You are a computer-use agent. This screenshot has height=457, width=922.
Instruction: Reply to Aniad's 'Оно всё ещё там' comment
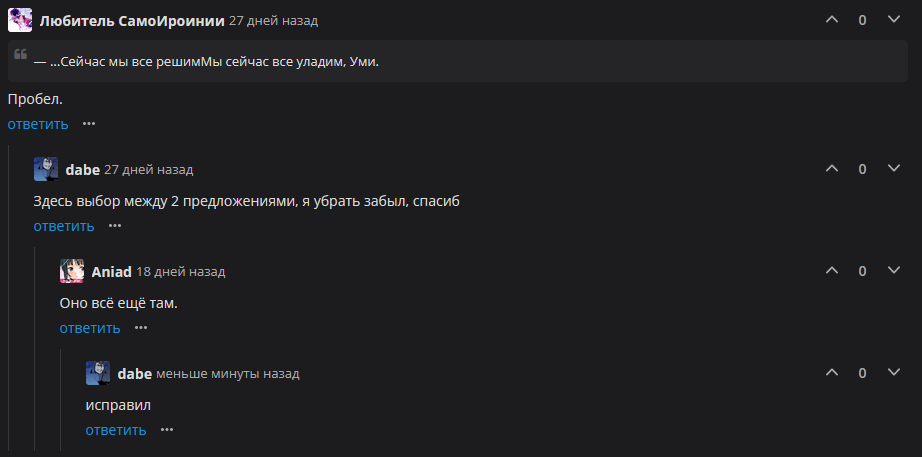click(89, 328)
